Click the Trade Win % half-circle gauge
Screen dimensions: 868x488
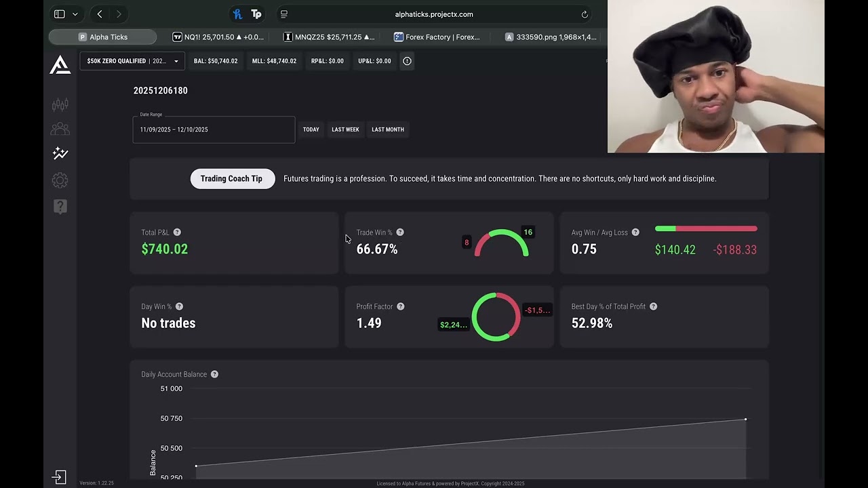tap(501, 243)
